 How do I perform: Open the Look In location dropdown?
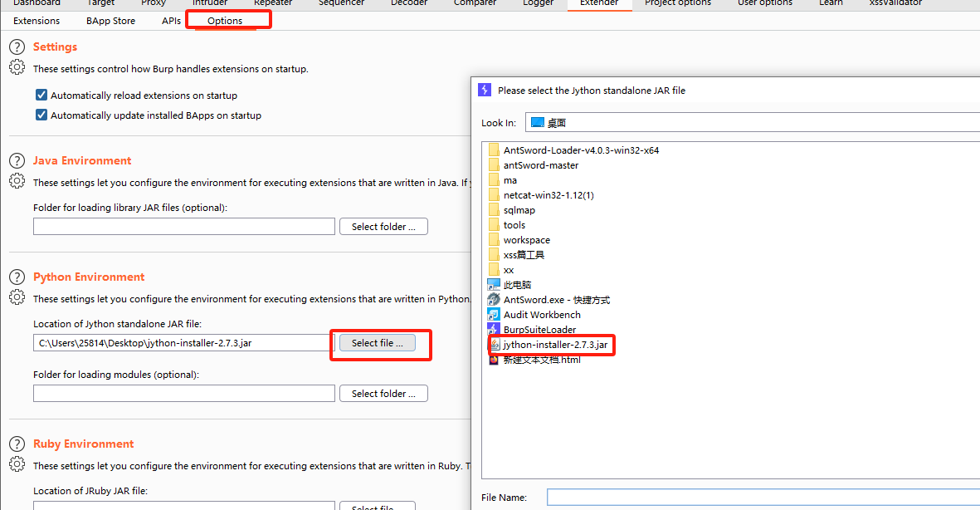[x=753, y=123]
